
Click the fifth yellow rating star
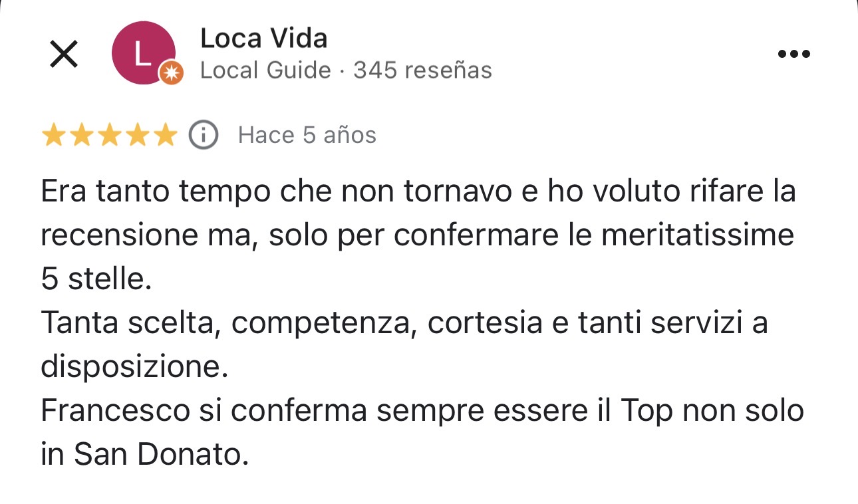165,136
